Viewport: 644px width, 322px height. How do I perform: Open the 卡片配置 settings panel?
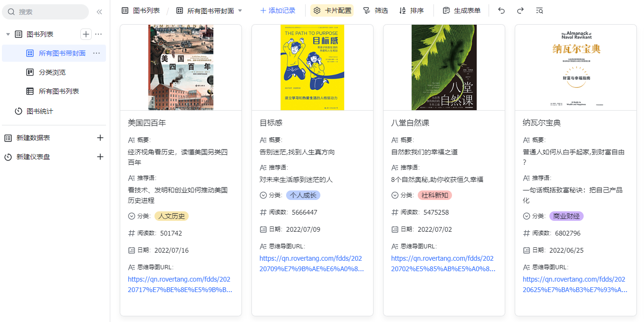coord(332,9)
